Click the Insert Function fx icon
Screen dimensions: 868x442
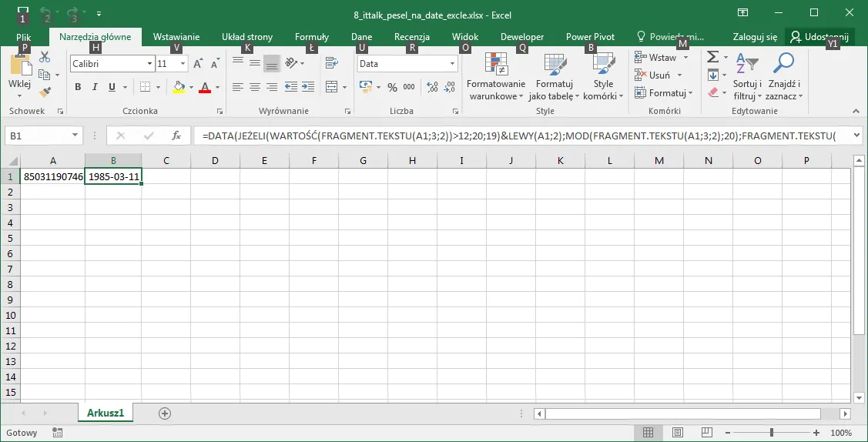click(176, 136)
